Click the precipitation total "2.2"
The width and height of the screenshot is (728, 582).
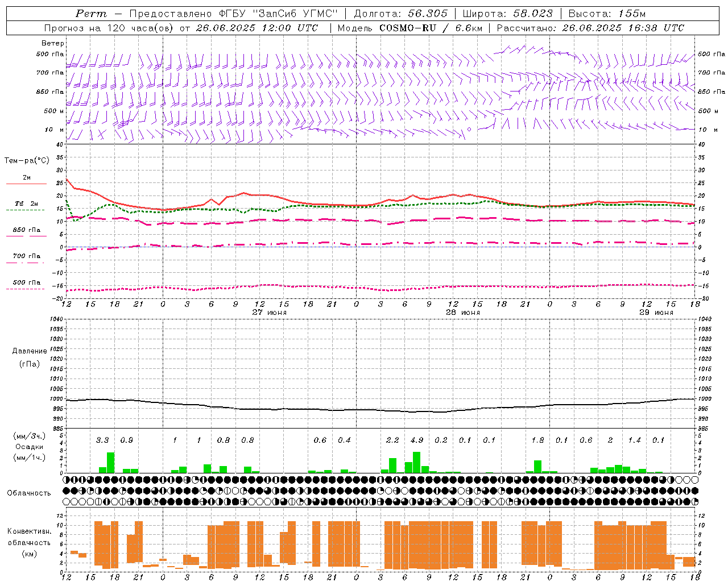click(392, 440)
